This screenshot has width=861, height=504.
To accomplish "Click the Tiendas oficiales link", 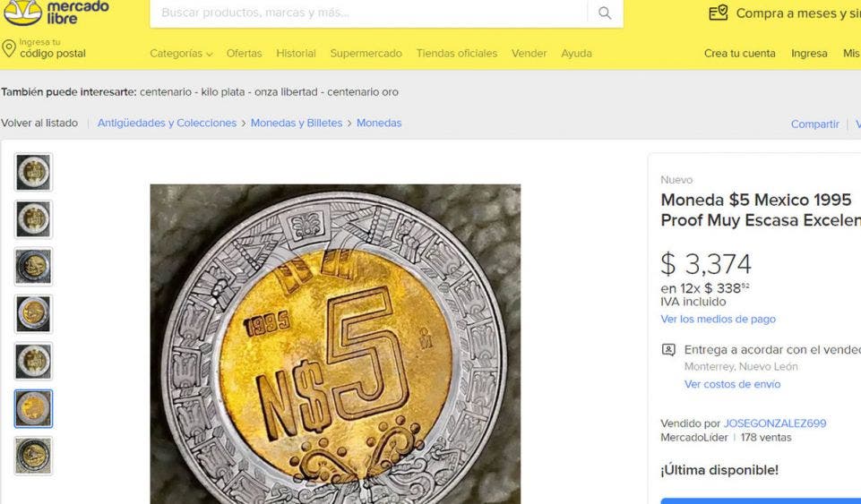I will click(x=456, y=54).
